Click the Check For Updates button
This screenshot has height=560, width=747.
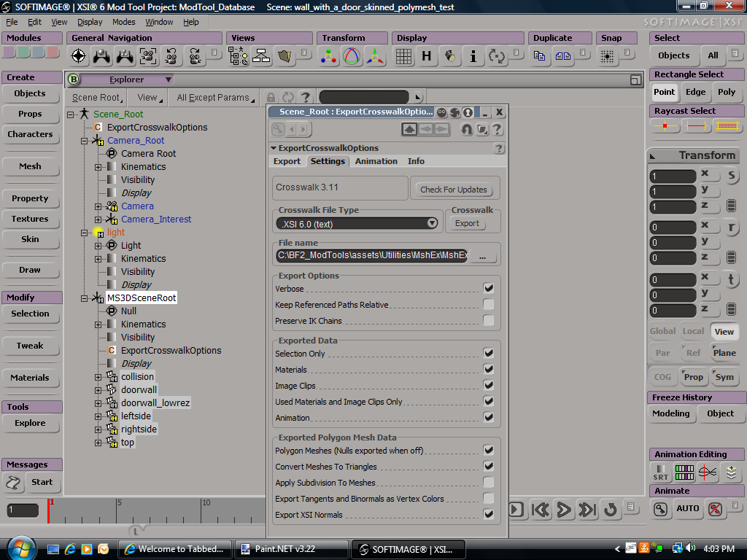[454, 190]
